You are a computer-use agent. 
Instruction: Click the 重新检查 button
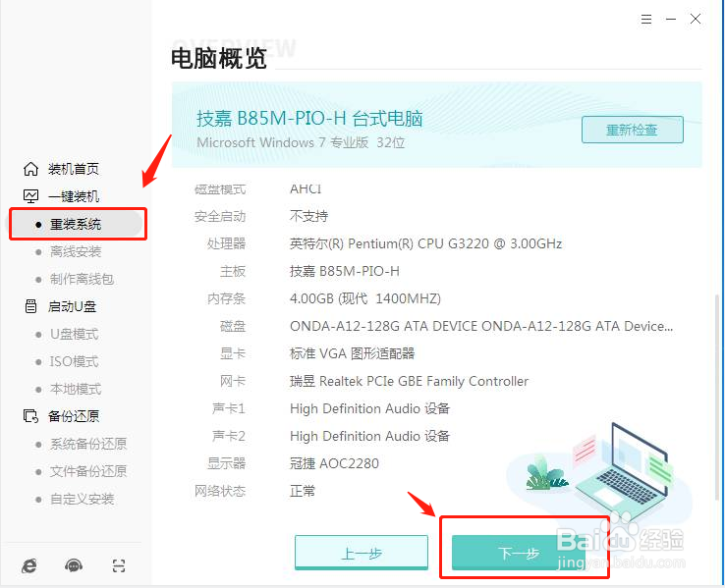pyautogui.click(x=632, y=130)
